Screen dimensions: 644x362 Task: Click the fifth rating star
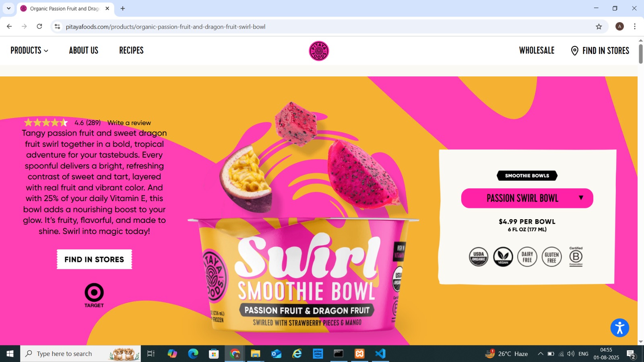64,122
